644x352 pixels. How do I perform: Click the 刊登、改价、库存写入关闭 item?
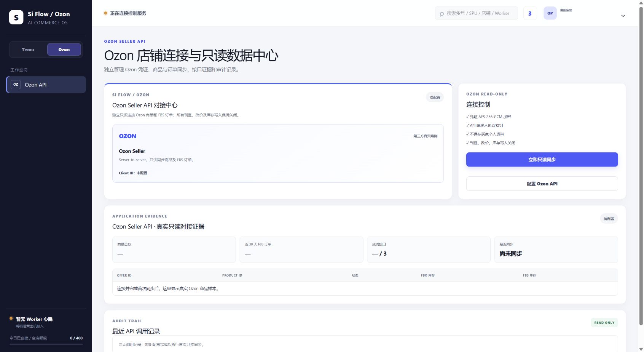click(491, 143)
